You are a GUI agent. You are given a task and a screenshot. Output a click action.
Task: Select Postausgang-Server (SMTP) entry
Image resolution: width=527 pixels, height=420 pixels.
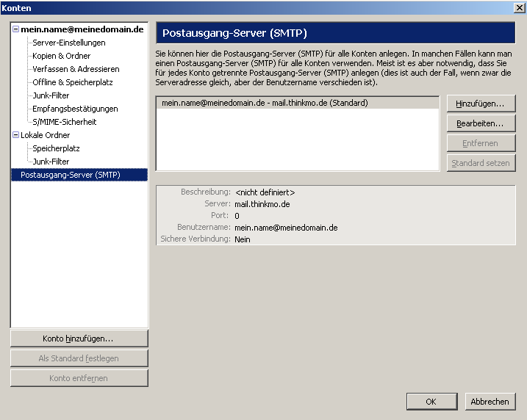point(70,175)
